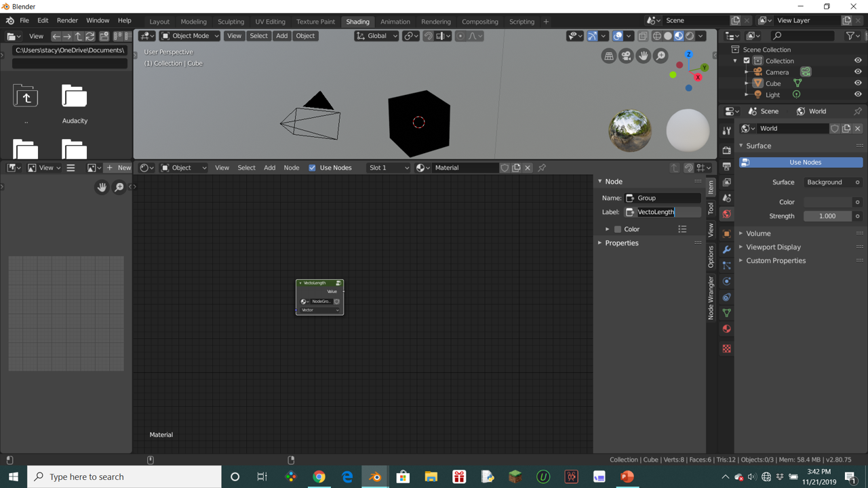Open the Physics properties tab
This screenshot has height=488, width=868.
tap(726, 281)
